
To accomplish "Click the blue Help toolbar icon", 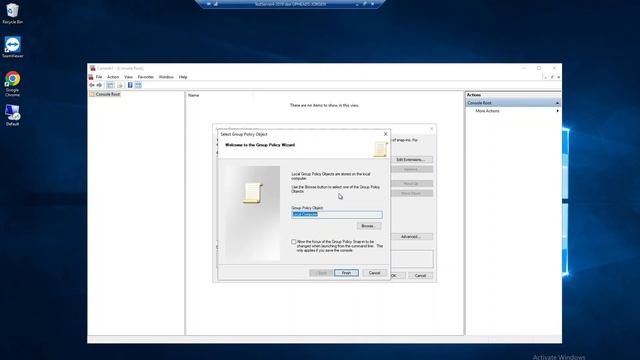I will pyautogui.click(x=130, y=85).
